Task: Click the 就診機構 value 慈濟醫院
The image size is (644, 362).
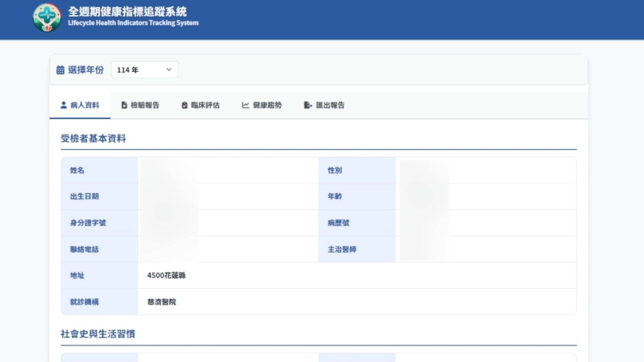Action: click(162, 302)
